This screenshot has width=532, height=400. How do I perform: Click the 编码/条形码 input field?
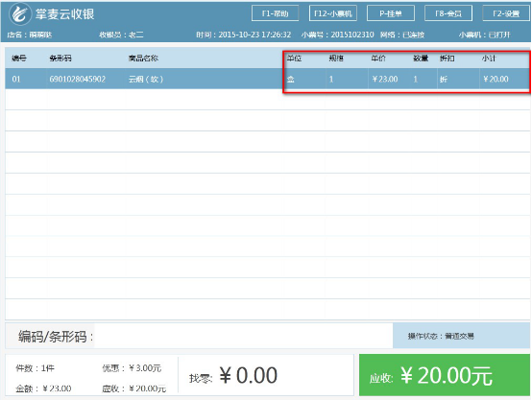[243, 336]
